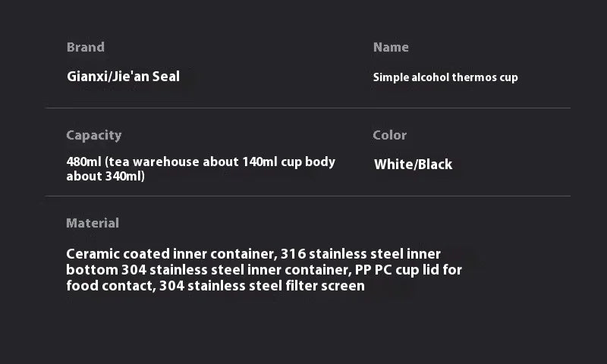Click the '316 stainless steel inner' phrase
This screenshot has width=607, height=364.
pos(360,254)
